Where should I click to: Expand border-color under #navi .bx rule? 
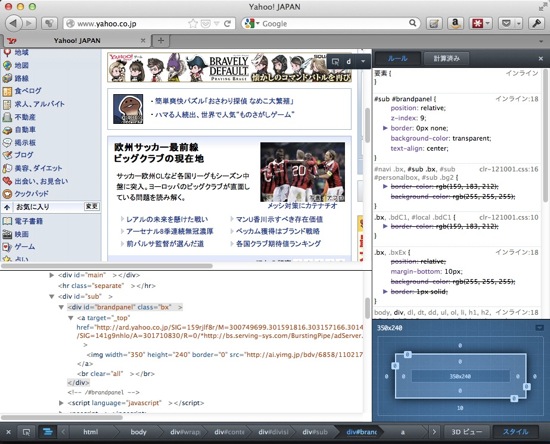coord(385,186)
